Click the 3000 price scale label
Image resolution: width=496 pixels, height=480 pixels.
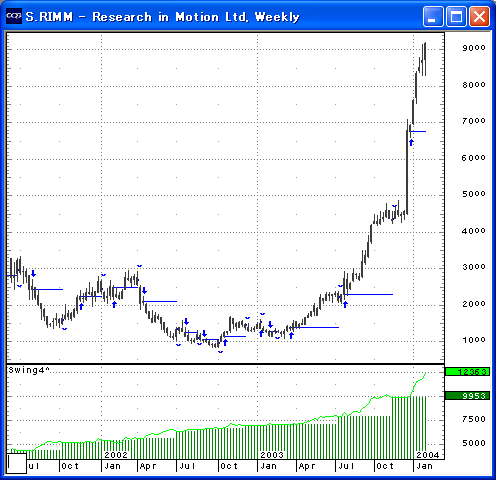click(474, 267)
